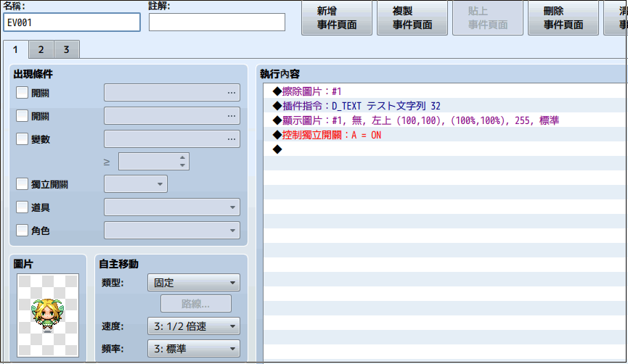Switch to event page tab 2

[x=41, y=49]
